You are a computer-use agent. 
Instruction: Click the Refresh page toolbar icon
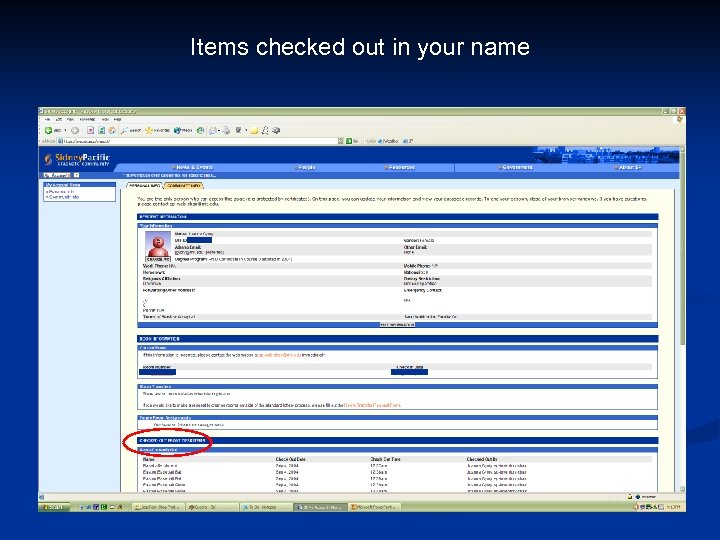101,130
